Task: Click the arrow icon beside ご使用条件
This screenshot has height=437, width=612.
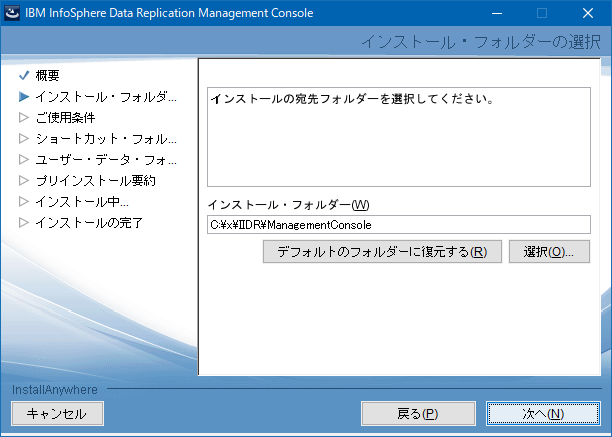Action: pyautogui.click(x=24, y=117)
